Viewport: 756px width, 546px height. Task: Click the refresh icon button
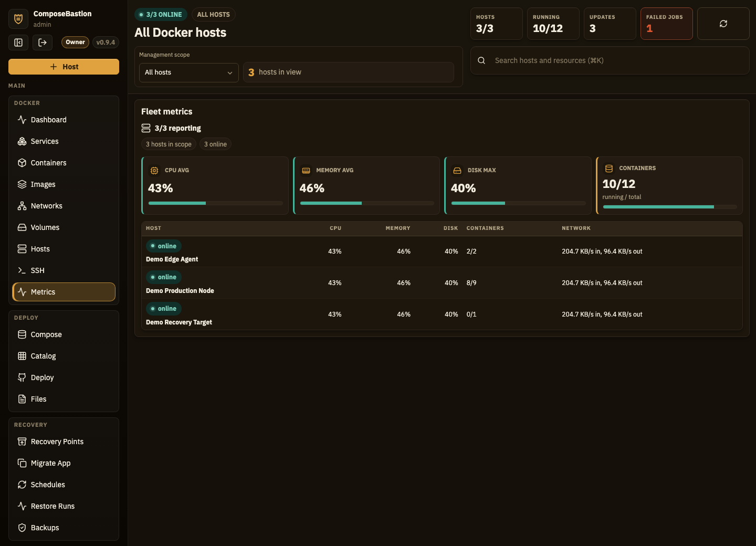click(x=723, y=24)
